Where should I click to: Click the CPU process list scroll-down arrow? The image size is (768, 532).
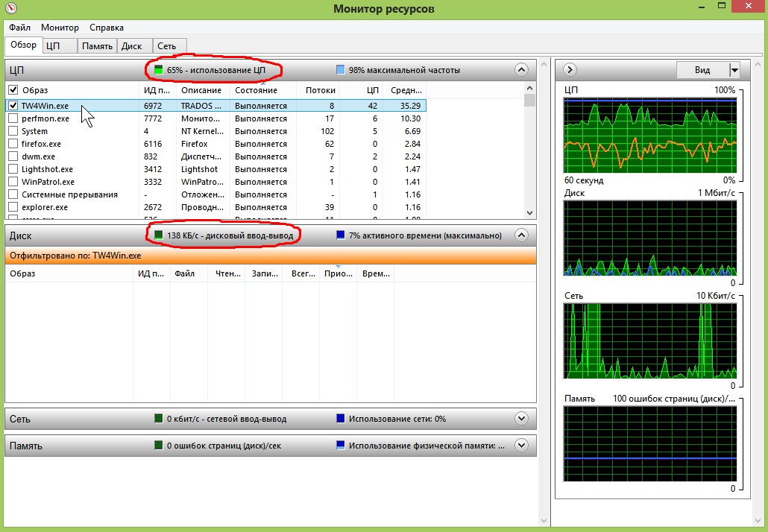click(529, 213)
